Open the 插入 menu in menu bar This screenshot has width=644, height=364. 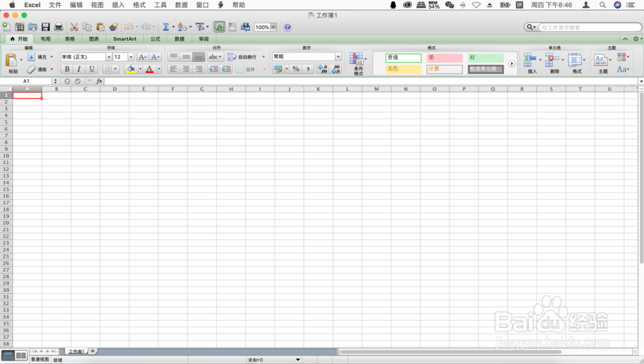(118, 5)
